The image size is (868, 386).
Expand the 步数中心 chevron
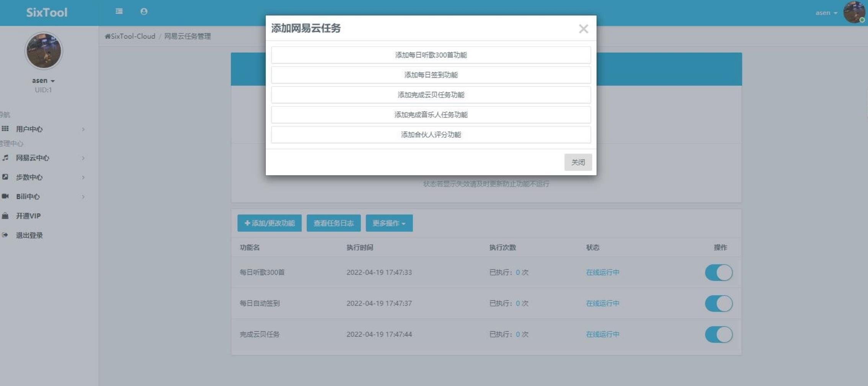point(83,177)
